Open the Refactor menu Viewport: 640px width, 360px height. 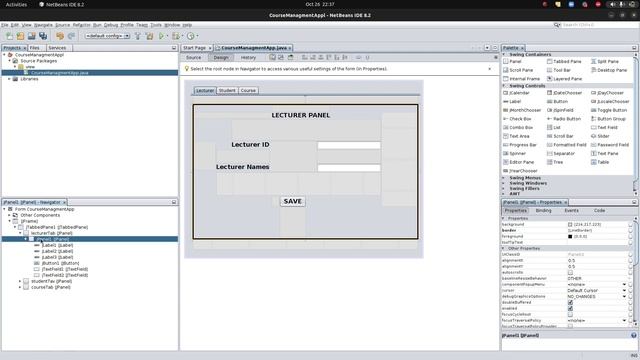click(81, 25)
